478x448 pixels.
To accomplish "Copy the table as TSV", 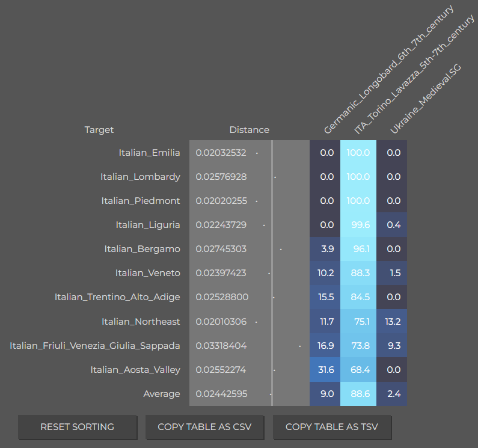I will pyautogui.click(x=332, y=426).
